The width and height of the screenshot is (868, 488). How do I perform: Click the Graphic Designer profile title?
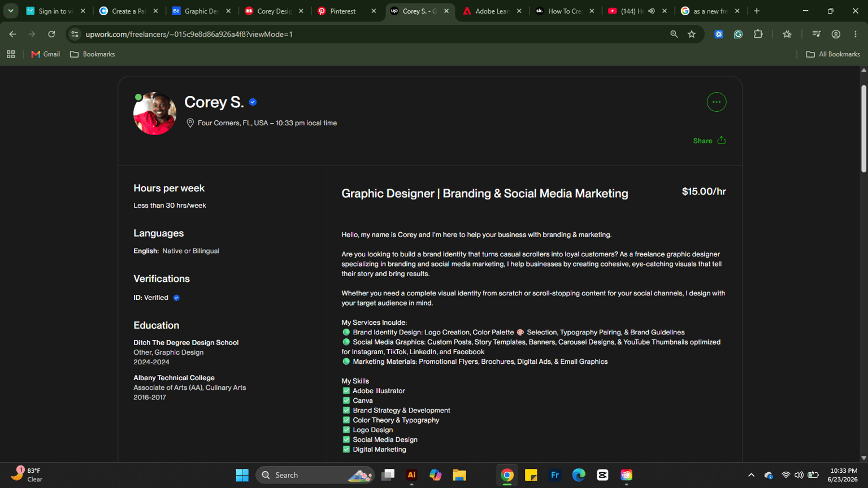coord(485,194)
